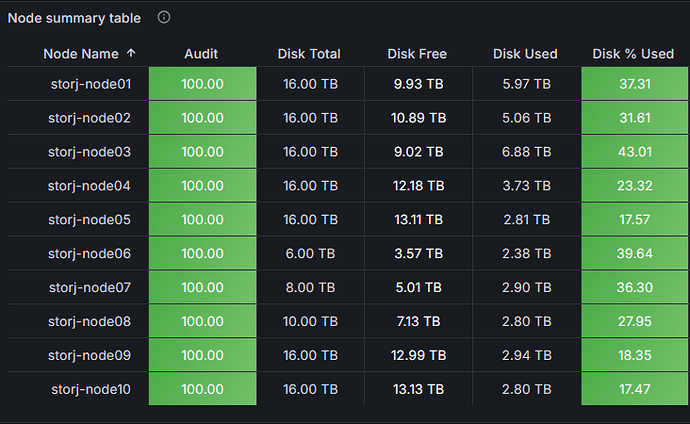
Task: Click the 8.00 TB Disk Total cell
Action: (x=310, y=287)
